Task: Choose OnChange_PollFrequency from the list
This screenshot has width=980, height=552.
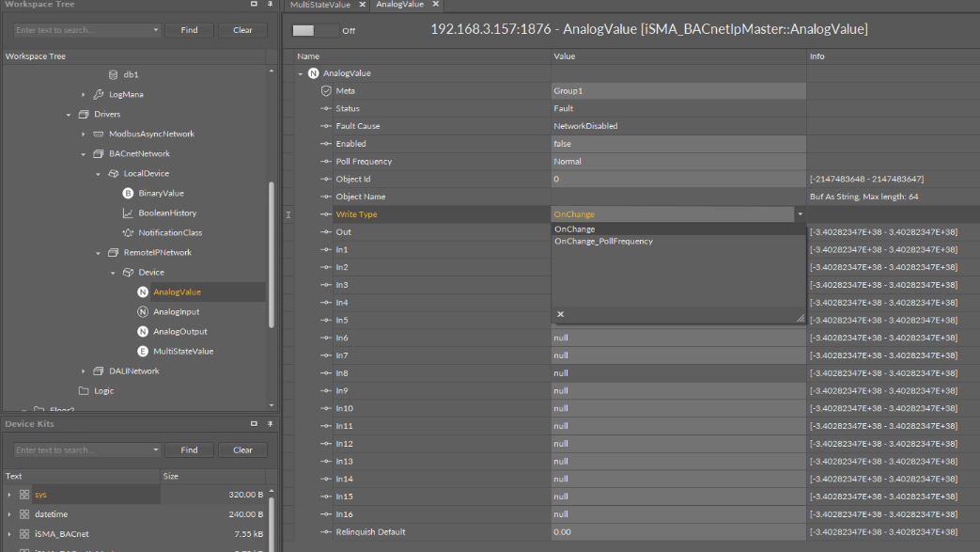Action: click(x=603, y=242)
